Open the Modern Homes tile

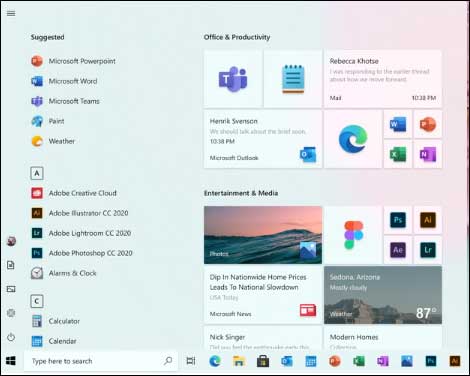point(383,338)
